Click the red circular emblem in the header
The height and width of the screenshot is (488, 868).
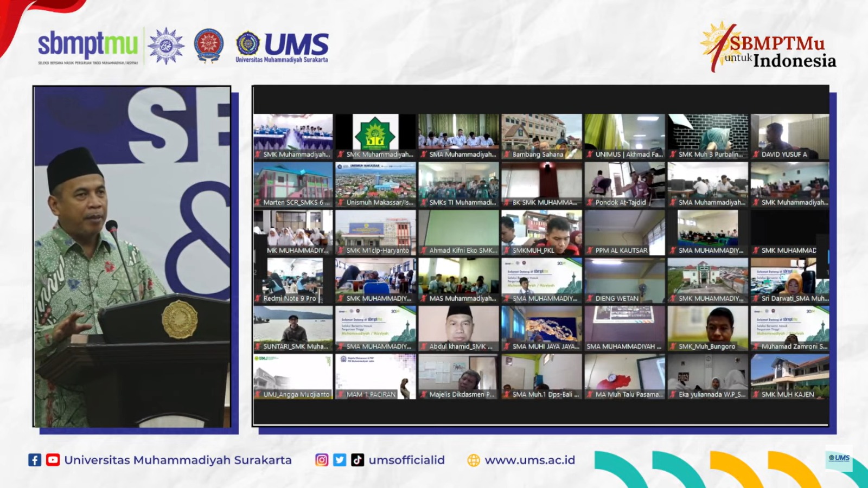tap(209, 45)
